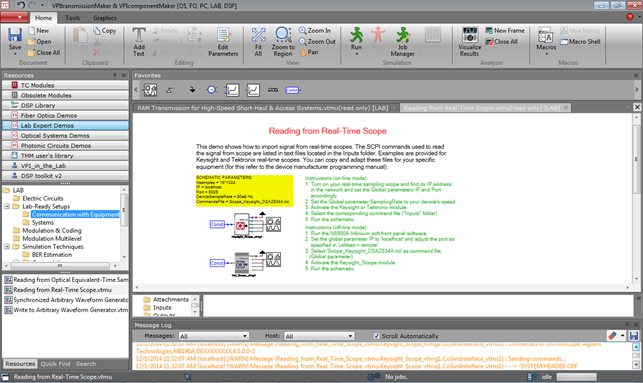Launch the Macro Shell

tap(580, 41)
